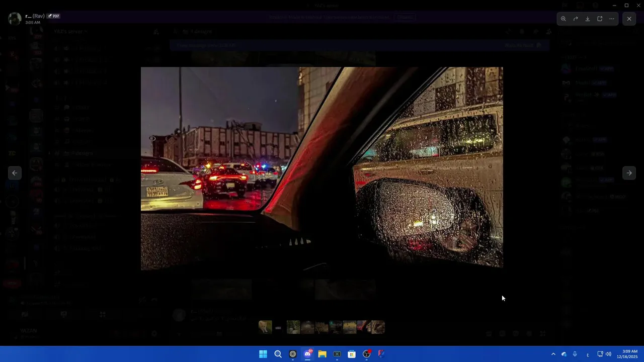Show hidden system tray icons
Screen dimensions: 644x362
553,354
